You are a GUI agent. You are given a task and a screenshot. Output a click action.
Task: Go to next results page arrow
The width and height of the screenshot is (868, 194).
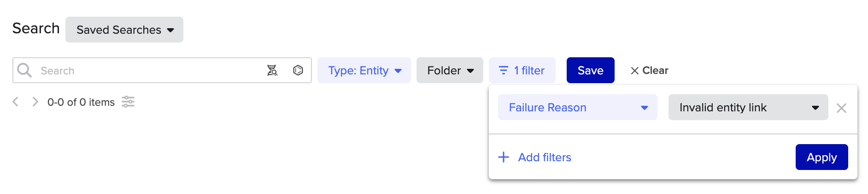(35, 102)
